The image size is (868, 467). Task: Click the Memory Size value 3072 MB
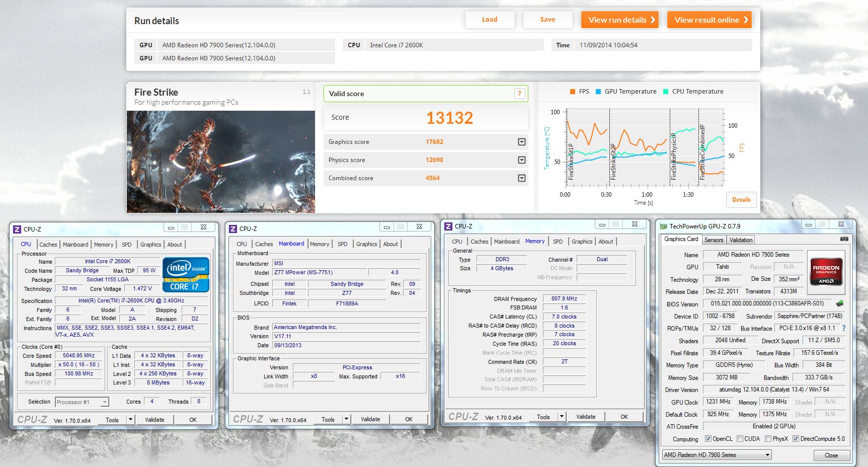click(x=727, y=377)
